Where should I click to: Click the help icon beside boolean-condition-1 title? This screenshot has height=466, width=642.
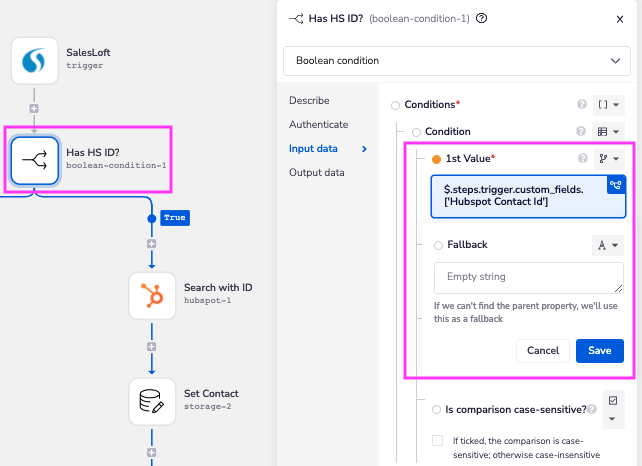coord(482,18)
